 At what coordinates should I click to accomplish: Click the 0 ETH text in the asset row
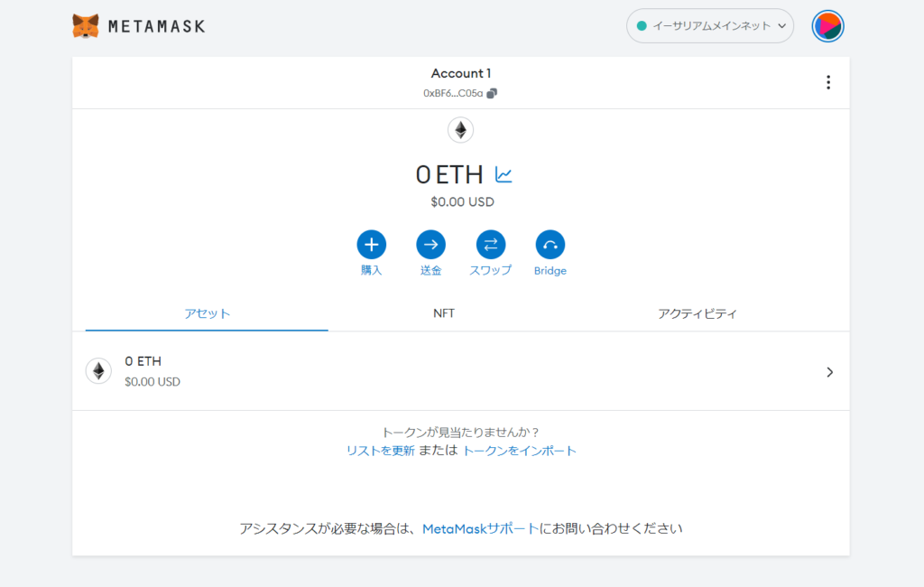coord(143,361)
